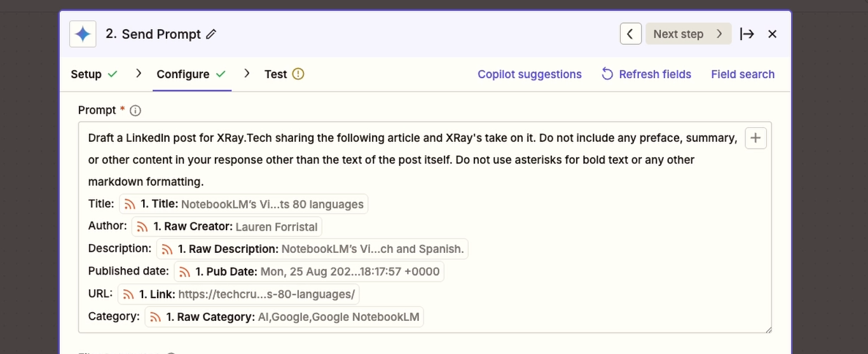
Task: Click the chevron between Setup and Configure
Action: coord(139,74)
